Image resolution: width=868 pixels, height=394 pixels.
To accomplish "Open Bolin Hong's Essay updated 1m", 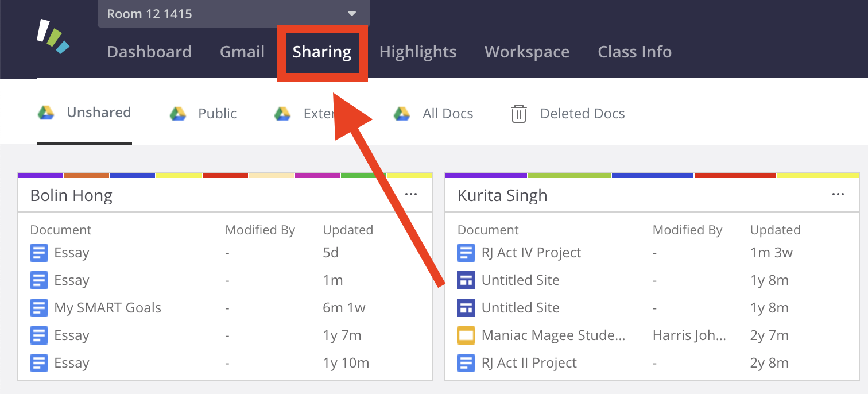I will click(x=72, y=280).
